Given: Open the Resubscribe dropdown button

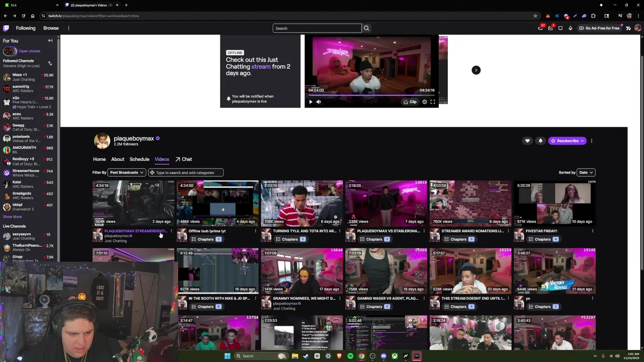Looking at the screenshot, I should 568,141.
